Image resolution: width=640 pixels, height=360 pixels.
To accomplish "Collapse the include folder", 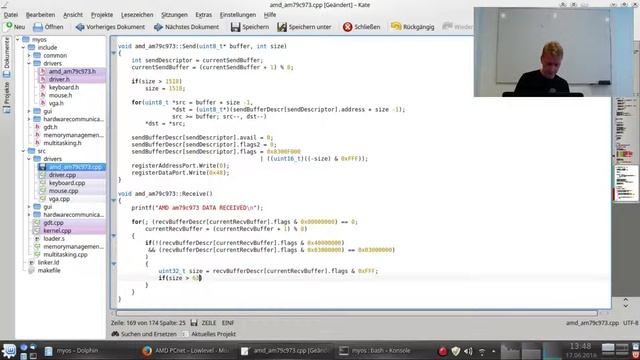I will point(24,47).
